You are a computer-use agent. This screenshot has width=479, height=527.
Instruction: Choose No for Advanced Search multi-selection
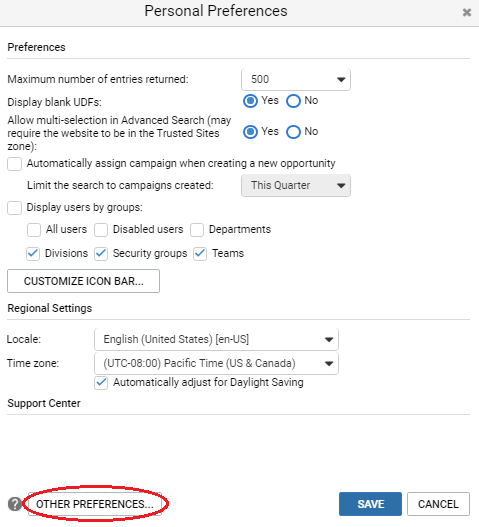[293, 132]
